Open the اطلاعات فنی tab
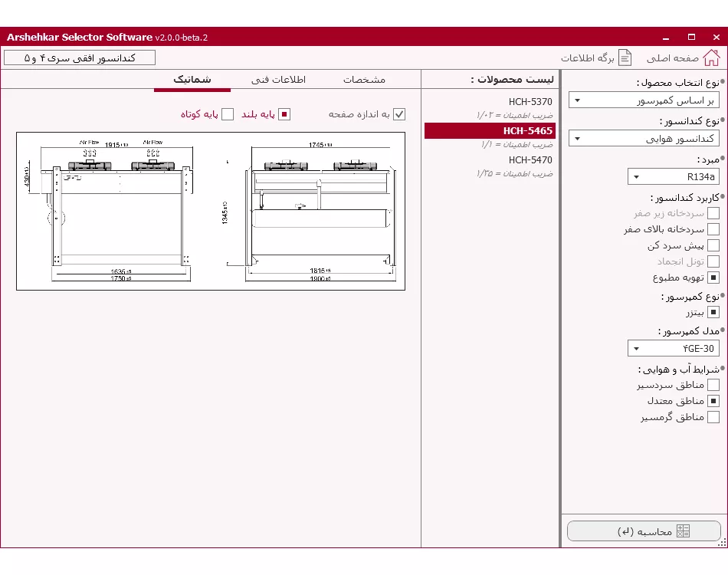This screenshot has width=728, height=575. (x=278, y=80)
